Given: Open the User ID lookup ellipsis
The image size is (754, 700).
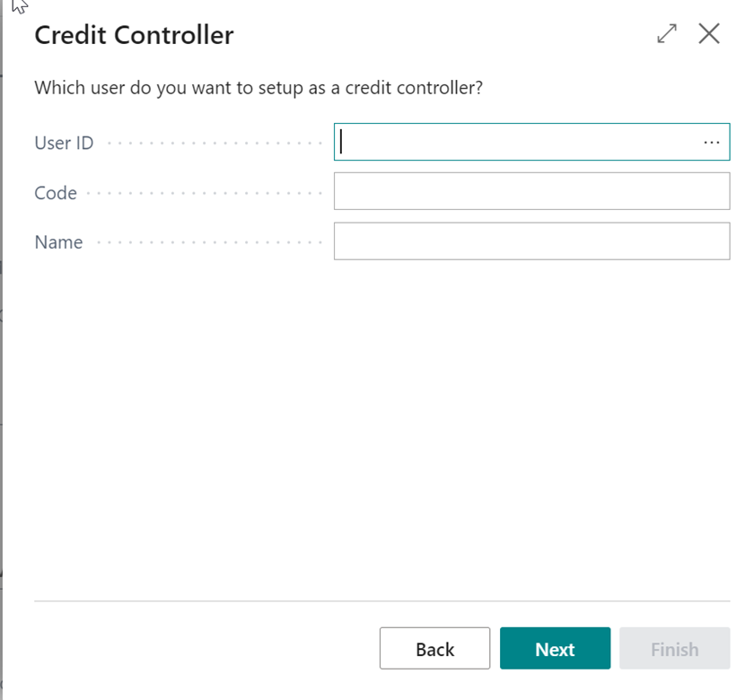Looking at the screenshot, I should coord(711,143).
